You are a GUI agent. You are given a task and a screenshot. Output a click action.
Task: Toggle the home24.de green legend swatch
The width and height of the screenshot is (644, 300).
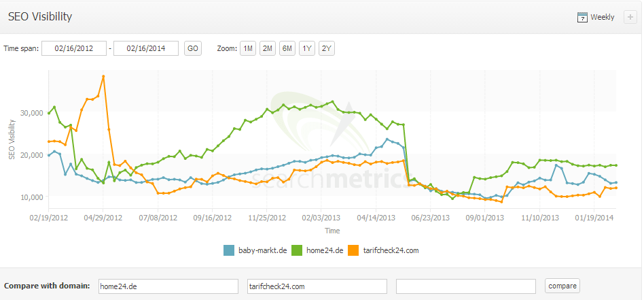[x=297, y=250]
